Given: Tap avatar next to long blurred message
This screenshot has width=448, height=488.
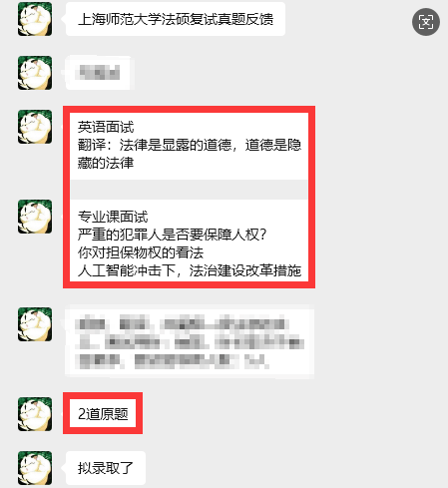Looking at the screenshot, I should click(x=35, y=324).
